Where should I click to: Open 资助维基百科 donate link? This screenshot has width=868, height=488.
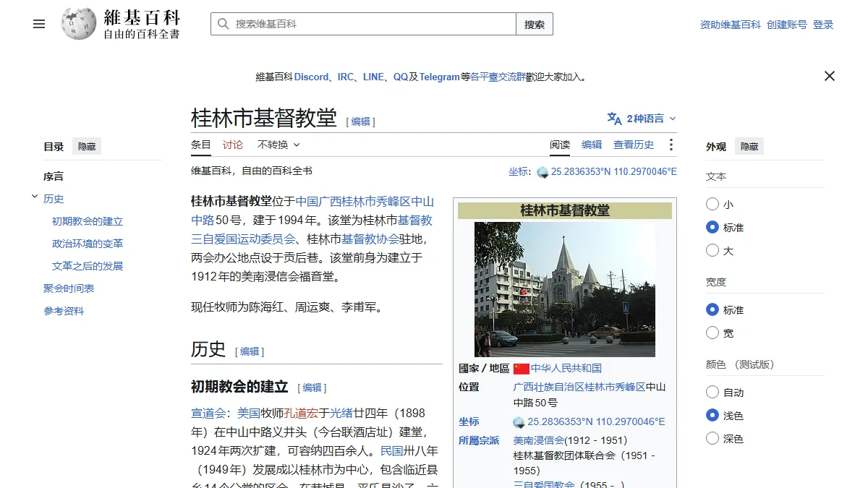point(731,25)
